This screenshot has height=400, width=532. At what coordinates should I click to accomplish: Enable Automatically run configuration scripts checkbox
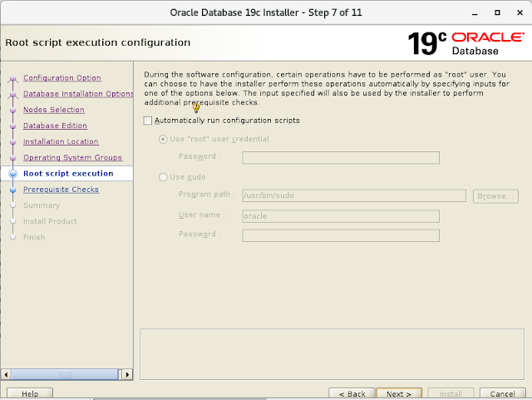pyautogui.click(x=148, y=121)
